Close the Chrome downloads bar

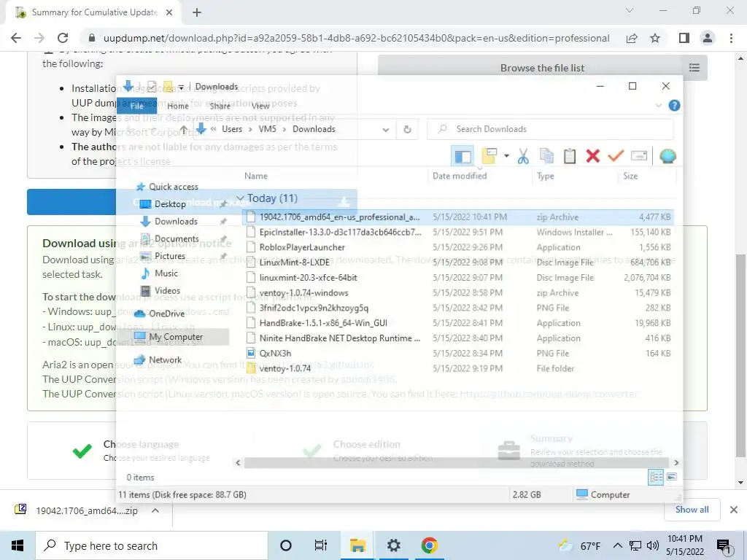click(734, 510)
